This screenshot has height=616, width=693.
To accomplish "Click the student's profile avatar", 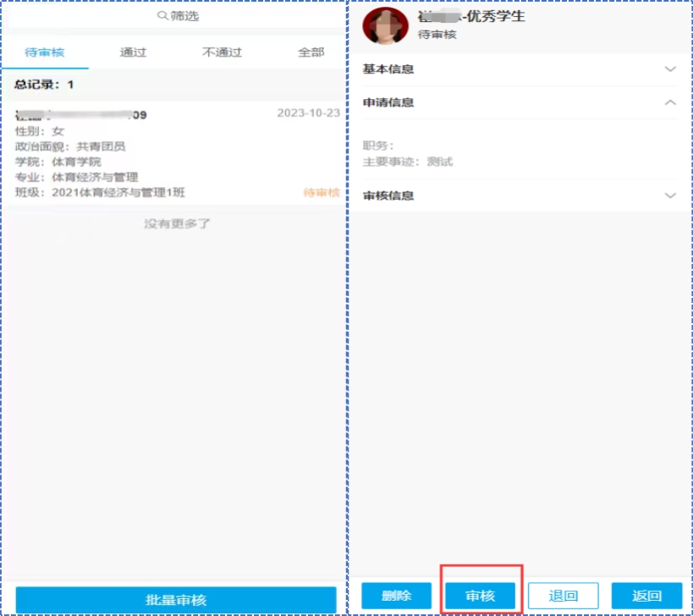I will point(380,25).
